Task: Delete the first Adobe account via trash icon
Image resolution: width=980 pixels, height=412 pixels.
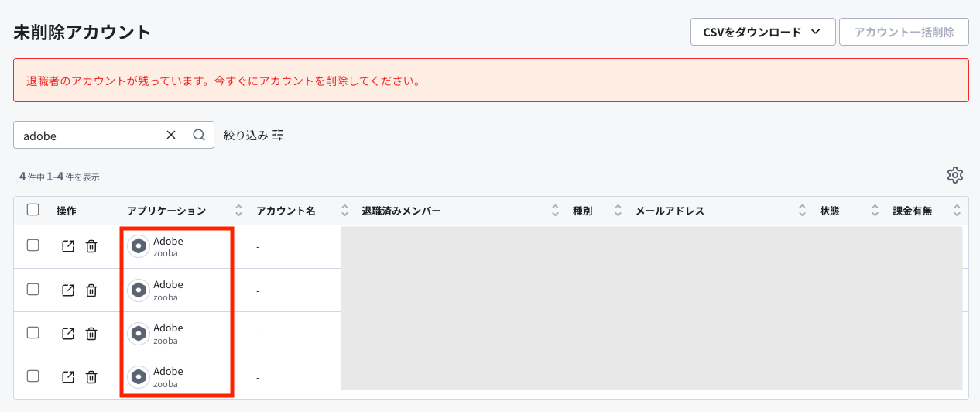Action: click(91, 246)
